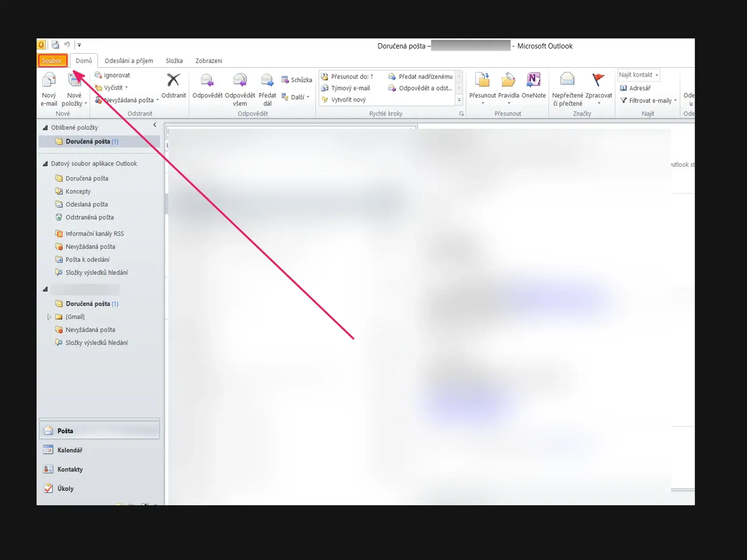Click the Undo quick access icon
The width and height of the screenshot is (747, 560).
tap(67, 45)
